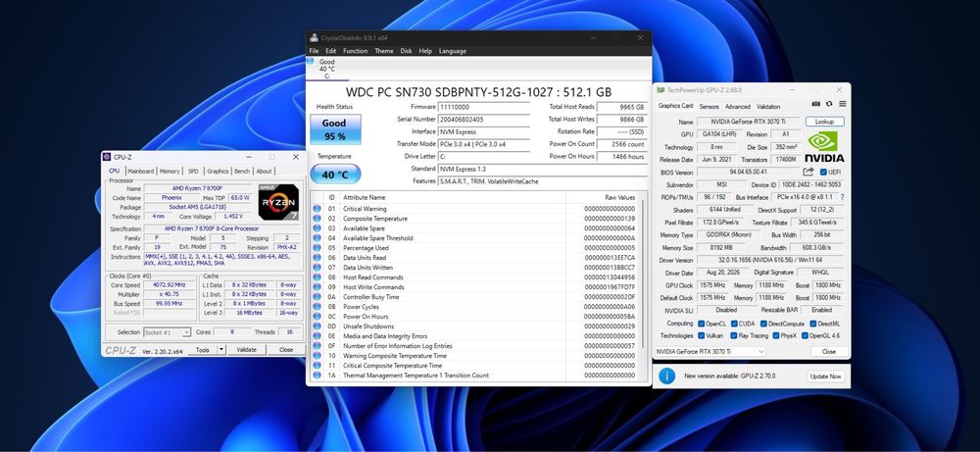Toggle the Vulkan checkbox

[x=702, y=335]
